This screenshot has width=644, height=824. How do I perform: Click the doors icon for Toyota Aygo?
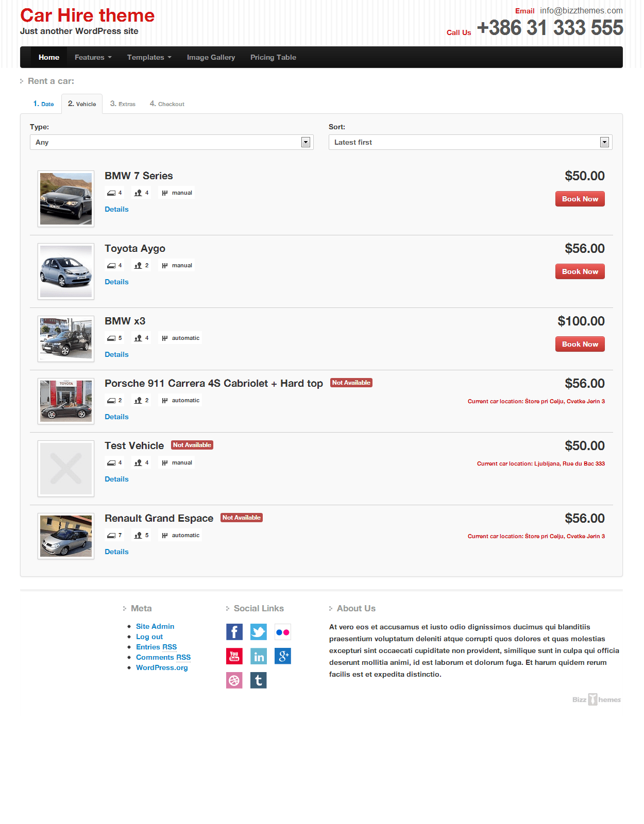111,266
